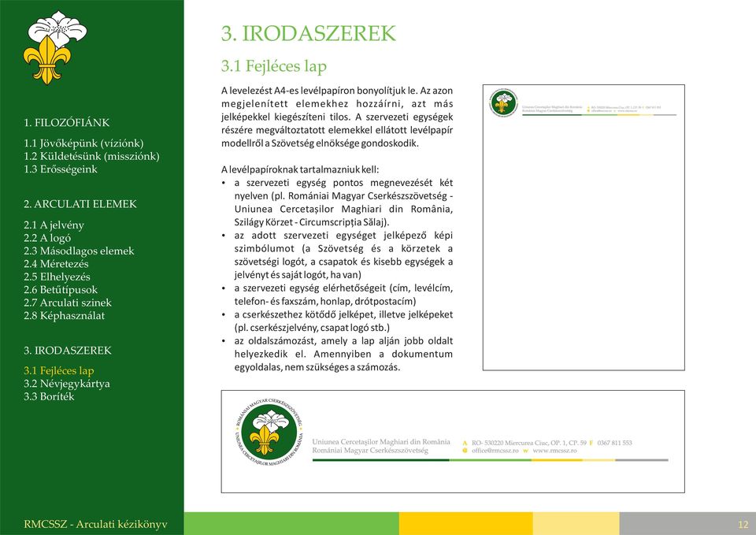Click the A4 letterhead page preview
The width and height of the screenshot is (756, 535).
tap(584, 228)
